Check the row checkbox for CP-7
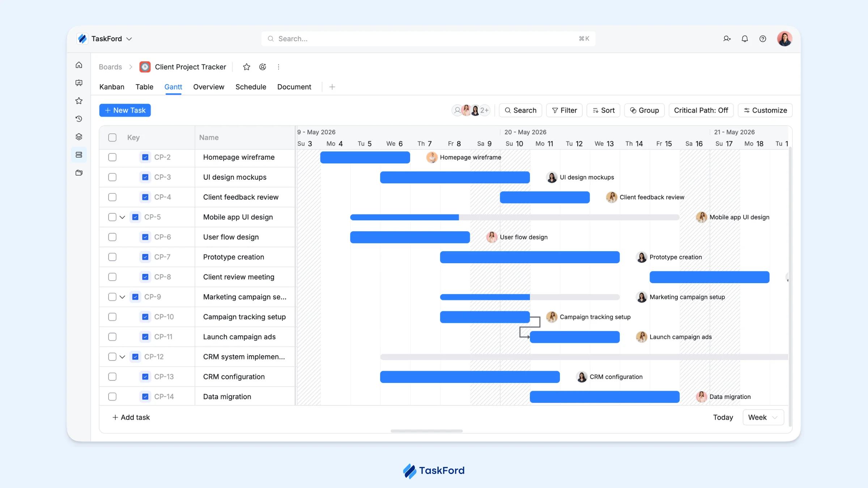Screen dimensions: 868x488 112,257
